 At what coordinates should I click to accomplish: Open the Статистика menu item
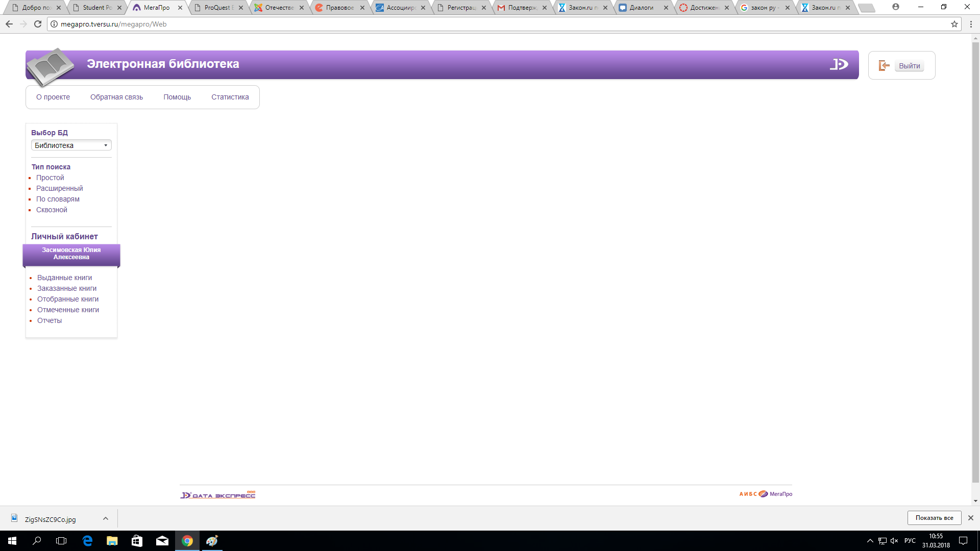tap(230, 97)
